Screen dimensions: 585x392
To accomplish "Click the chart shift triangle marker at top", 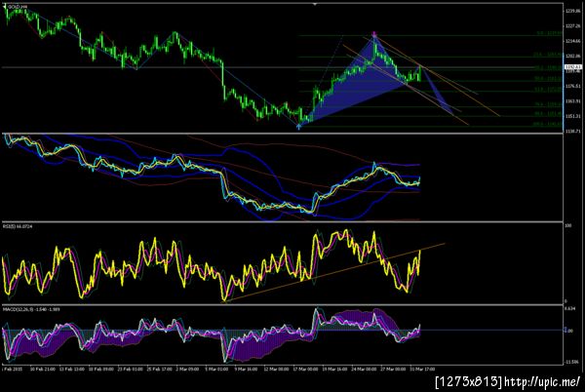I will point(315,4).
